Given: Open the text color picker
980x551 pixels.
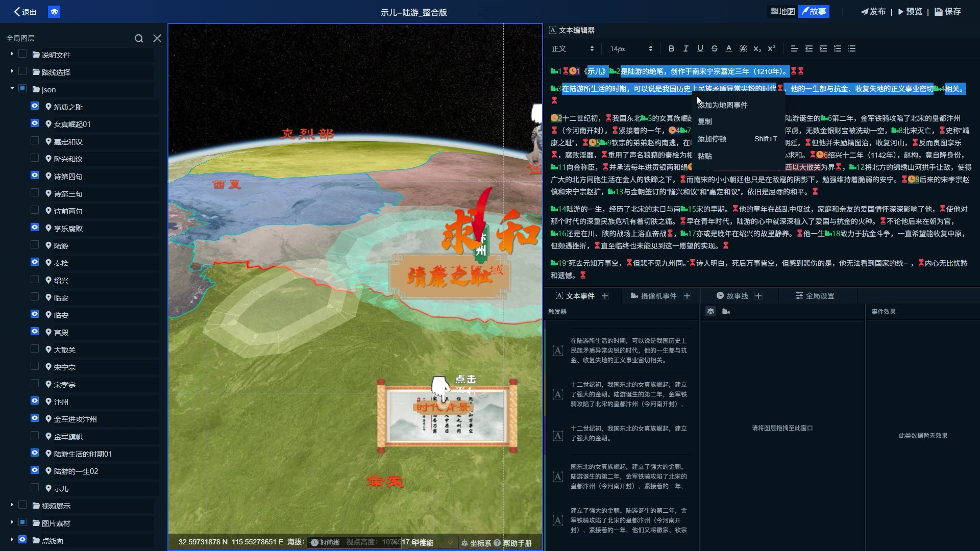Looking at the screenshot, I should coord(728,48).
